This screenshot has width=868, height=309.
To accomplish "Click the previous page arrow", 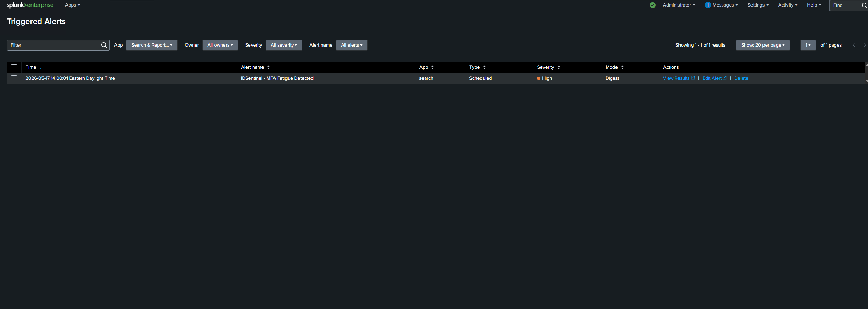I will tap(854, 45).
